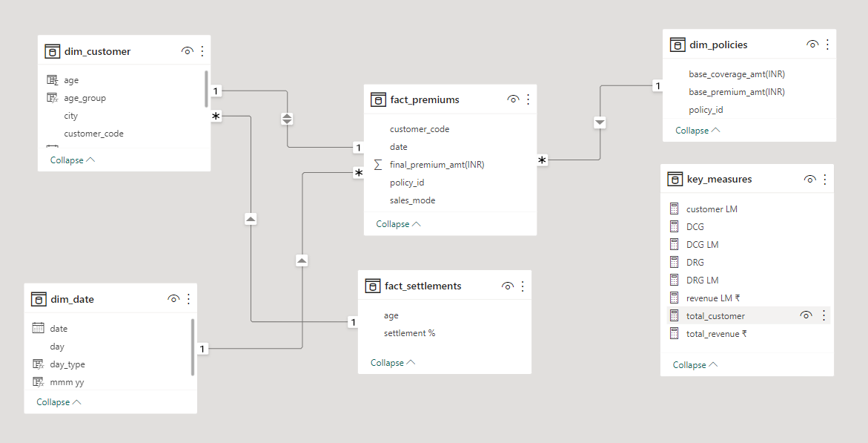The width and height of the screenshot is (868, 443).
Task: Collapse the dim_policies fields
Action: tap(691, 130)
